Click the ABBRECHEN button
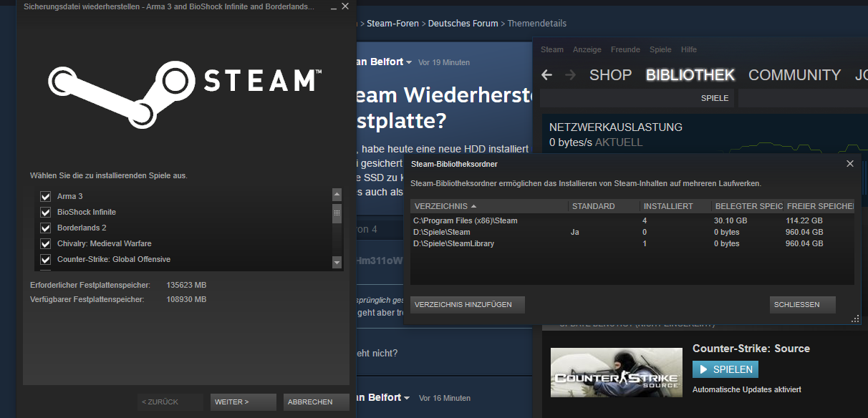 click(316, 402)
